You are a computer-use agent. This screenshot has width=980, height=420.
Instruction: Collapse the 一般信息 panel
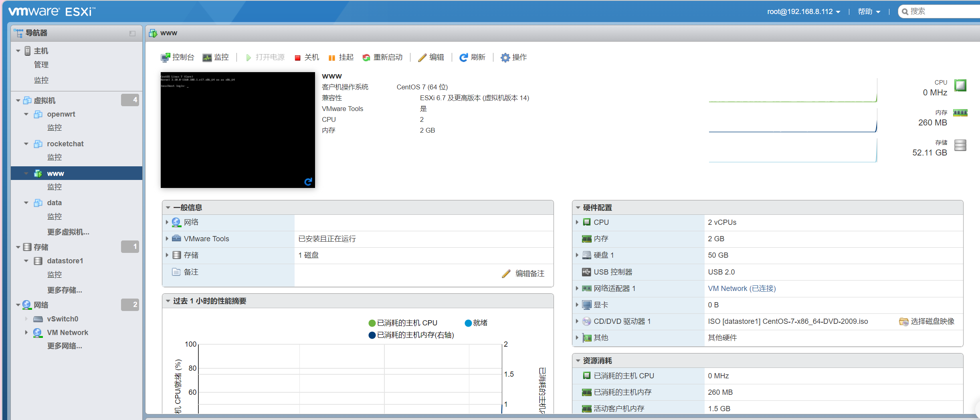[168, 208]
